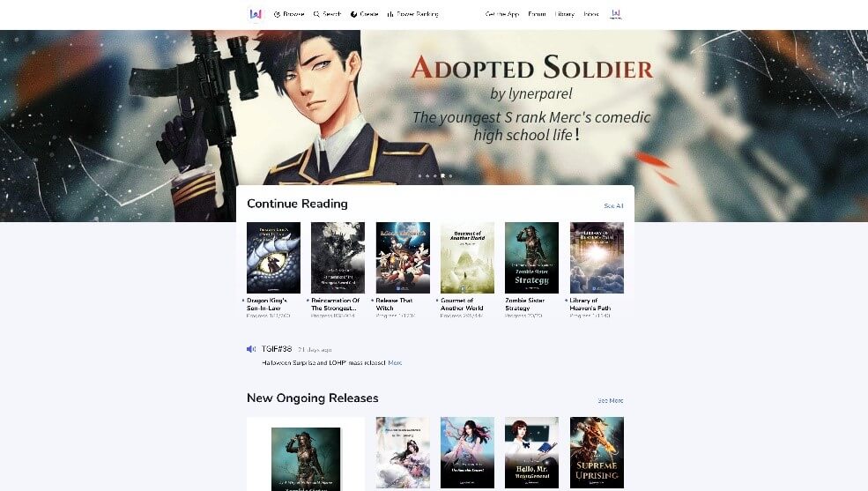This screenshot has width=868, height=491.
Task: Open the Browse compass icon
Action: coord(277,14)
